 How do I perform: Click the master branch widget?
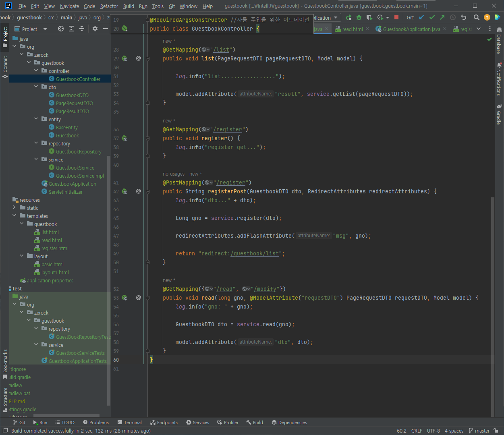point(479,431)
